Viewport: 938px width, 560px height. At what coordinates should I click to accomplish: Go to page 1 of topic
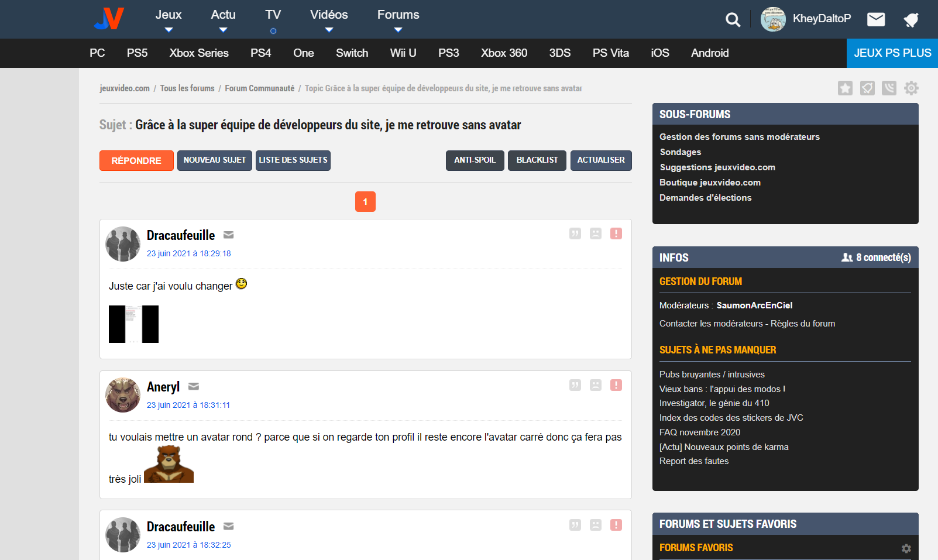click(x=365, y=202)
